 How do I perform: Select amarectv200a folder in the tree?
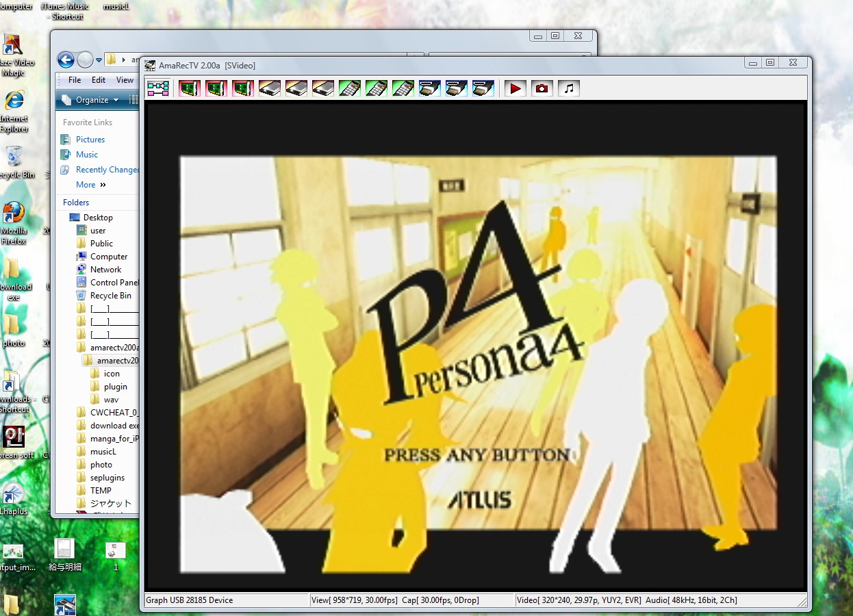pyautogui.click(x=114, y=348)
